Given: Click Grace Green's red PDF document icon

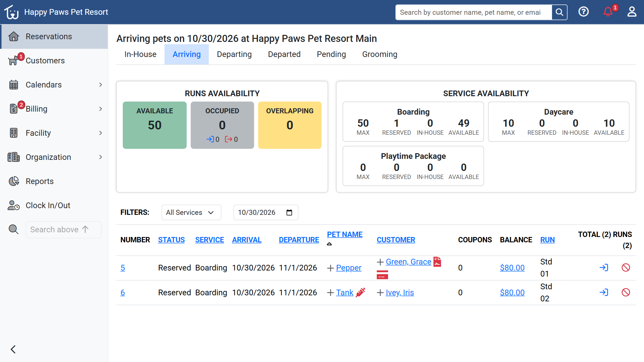Looking at the screenshot, I should (437, 262).
